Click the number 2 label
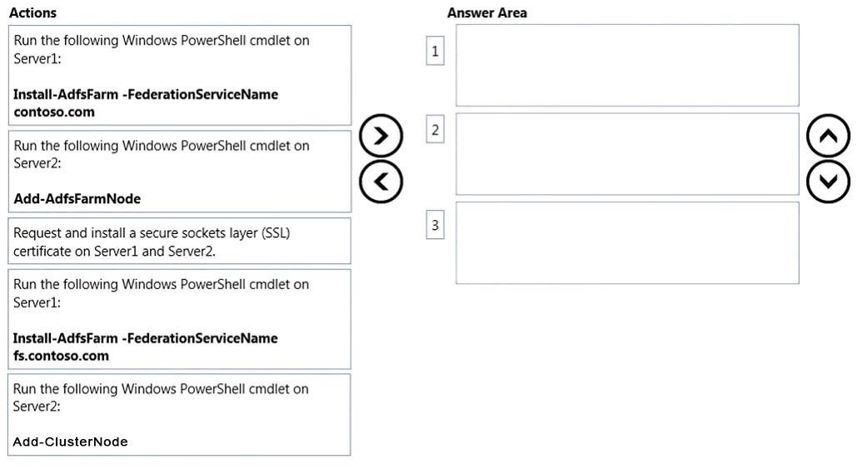 [435, 129]
